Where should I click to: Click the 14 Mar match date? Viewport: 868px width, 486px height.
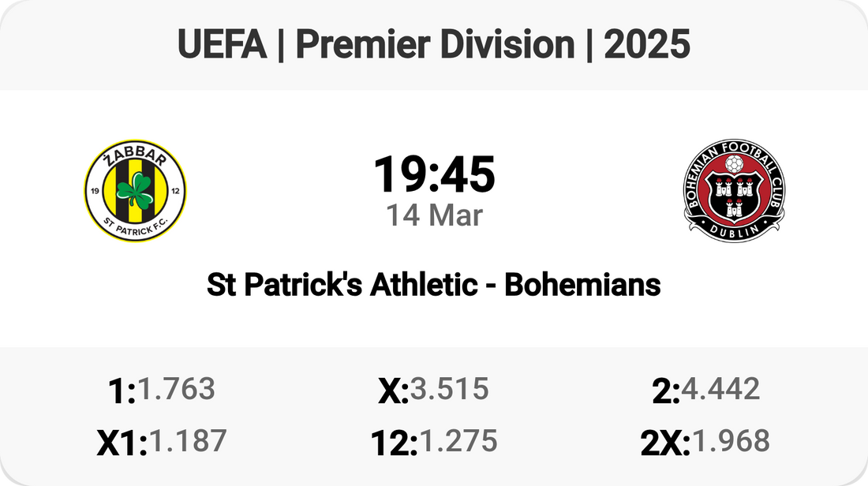click(434, 215)
